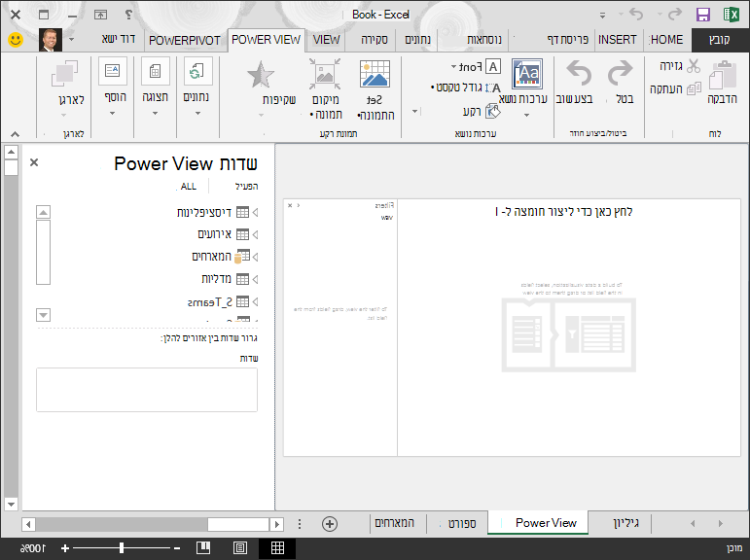Click the נתונים refresh data icon in ribbon

[197, 71]
